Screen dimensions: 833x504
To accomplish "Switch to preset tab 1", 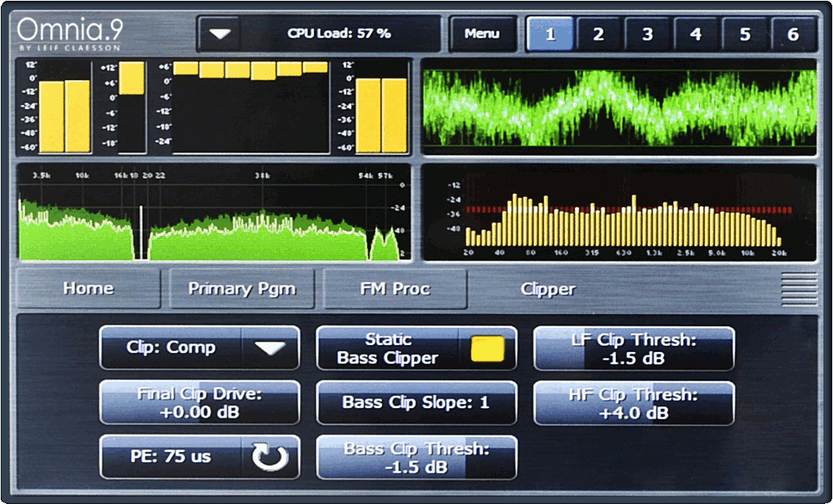I will click(x=550, y=34).
